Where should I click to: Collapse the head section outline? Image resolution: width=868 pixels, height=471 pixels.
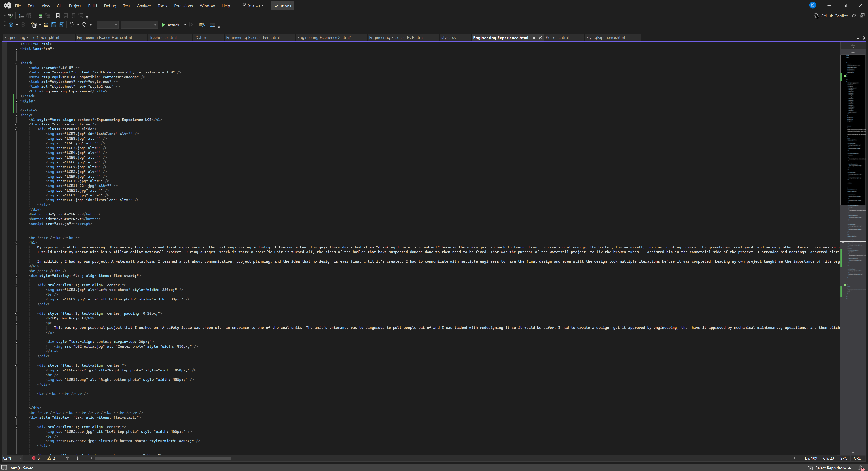16,63
